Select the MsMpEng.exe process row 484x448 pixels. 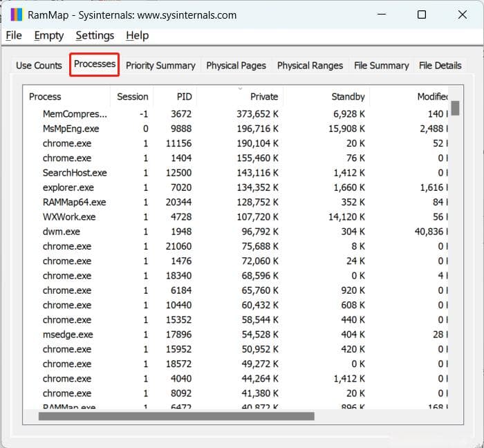point(235,129)
